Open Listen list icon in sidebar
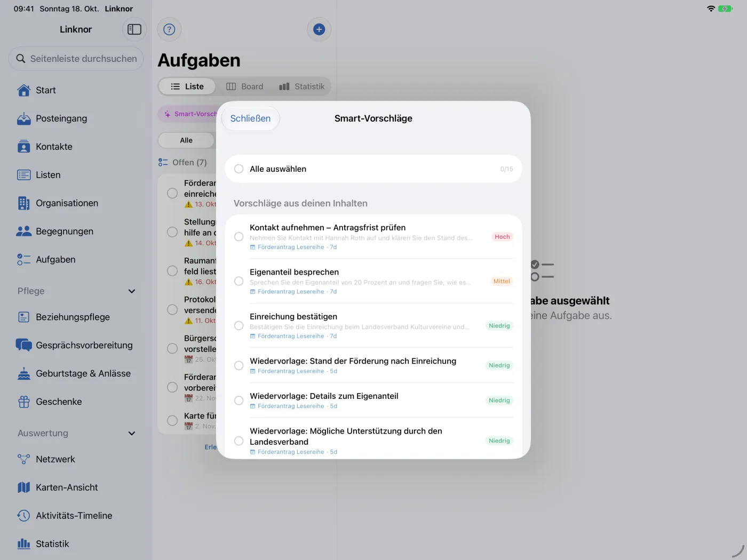 pyautogui.click(x=24, y=175)
